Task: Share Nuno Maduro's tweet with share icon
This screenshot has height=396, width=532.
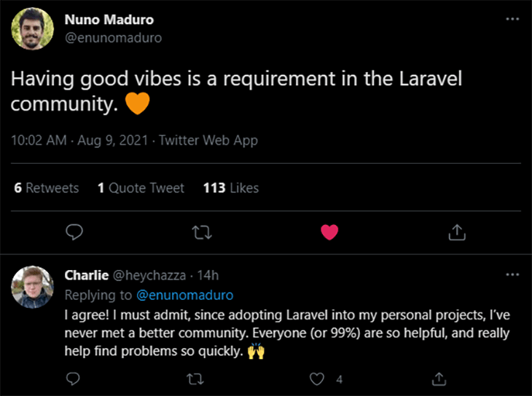Action: (457, 232)
